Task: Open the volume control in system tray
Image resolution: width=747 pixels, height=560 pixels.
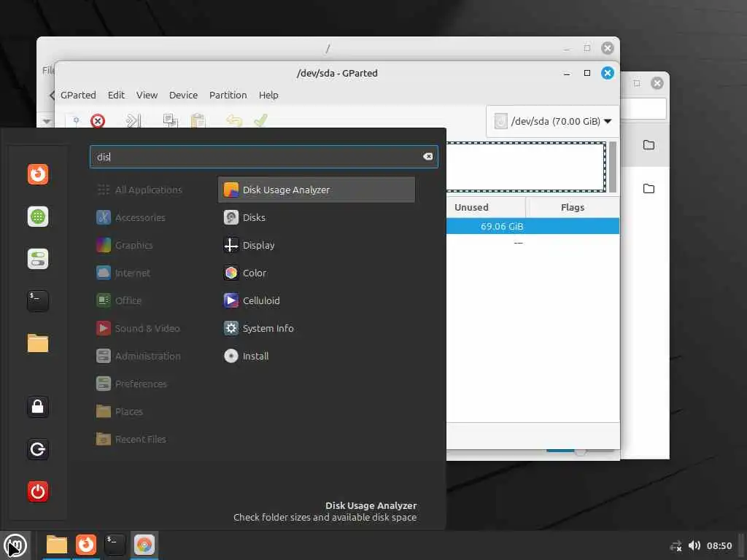Action: coord(694,545)
